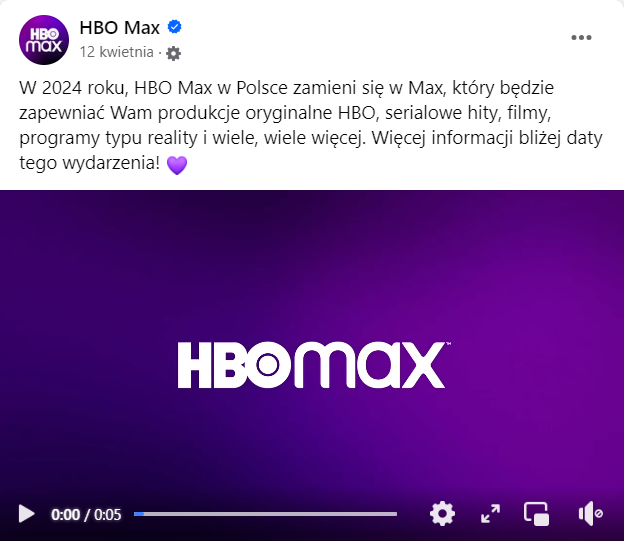
Task: Click the HBO Max profile avatar
Action: [x=44, y=40]
